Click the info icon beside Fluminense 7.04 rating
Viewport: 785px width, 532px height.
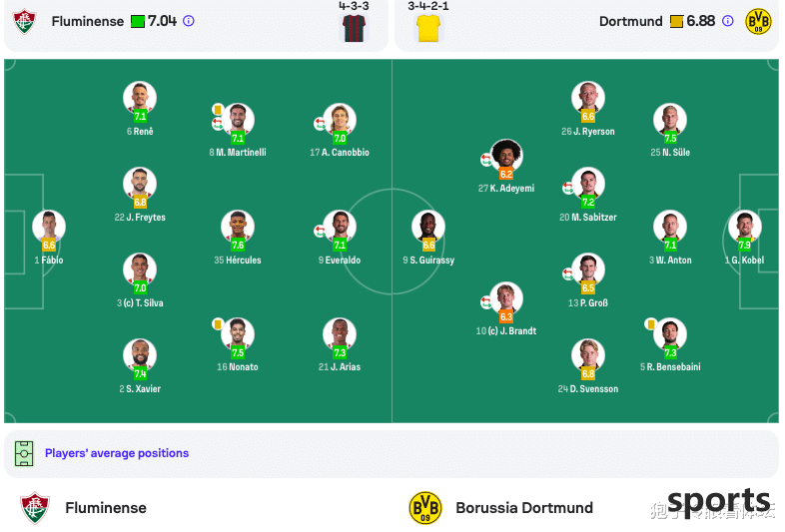189,21
